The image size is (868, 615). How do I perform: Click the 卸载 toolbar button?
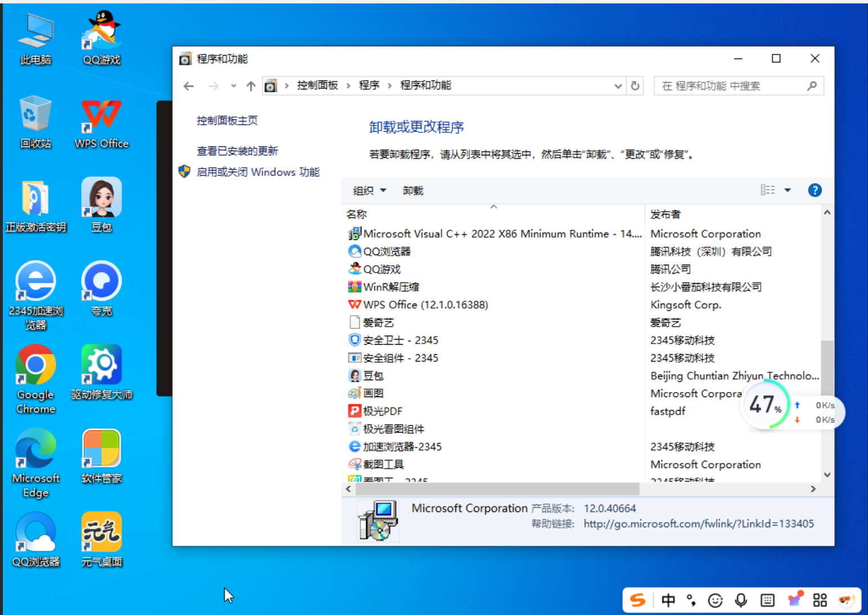click(x=413, y=191)
